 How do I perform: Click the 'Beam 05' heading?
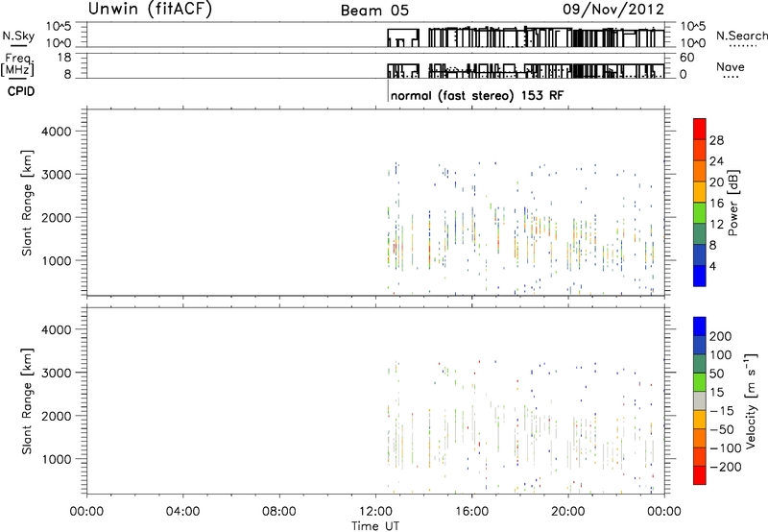pos(374,11)
